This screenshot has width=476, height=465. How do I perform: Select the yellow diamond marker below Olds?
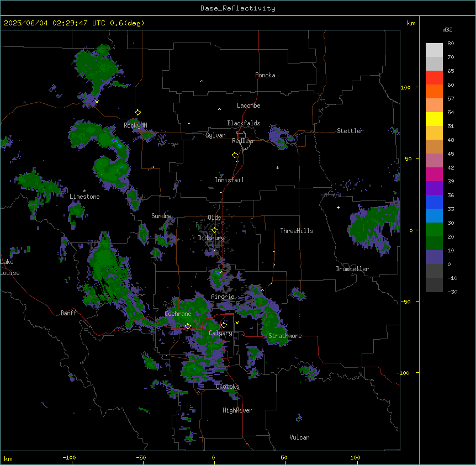coord(214,230)
